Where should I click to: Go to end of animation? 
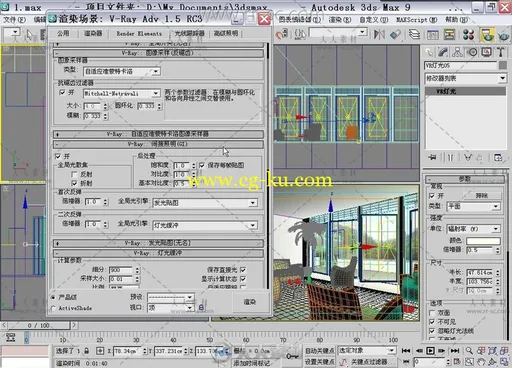point(455,351)
